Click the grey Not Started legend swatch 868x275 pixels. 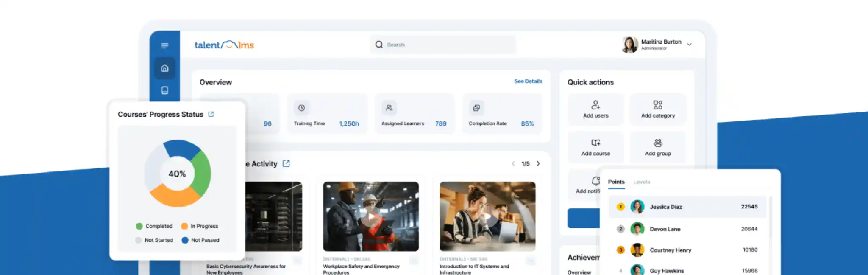point(138,240)
